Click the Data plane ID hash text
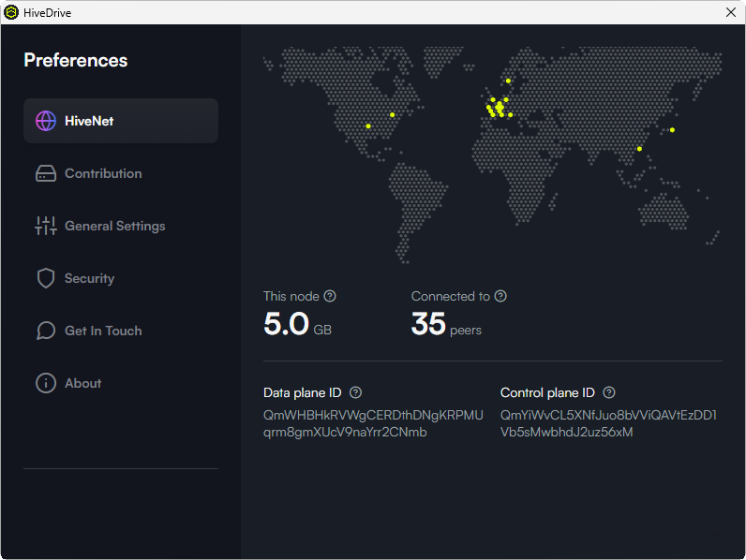Viewport: 746px width, 560px height. [373, 423]
